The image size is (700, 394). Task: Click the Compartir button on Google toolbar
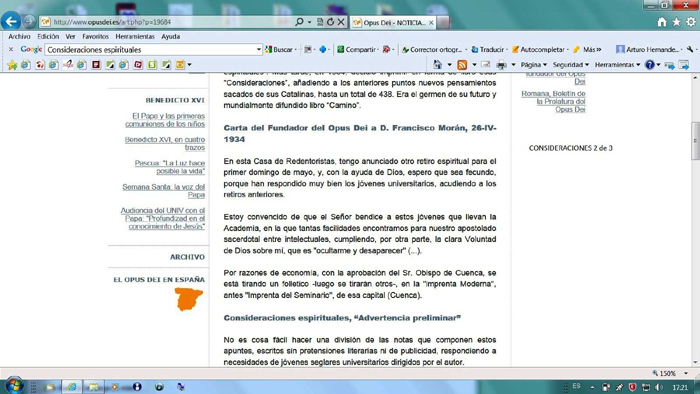tap(357, 50)
